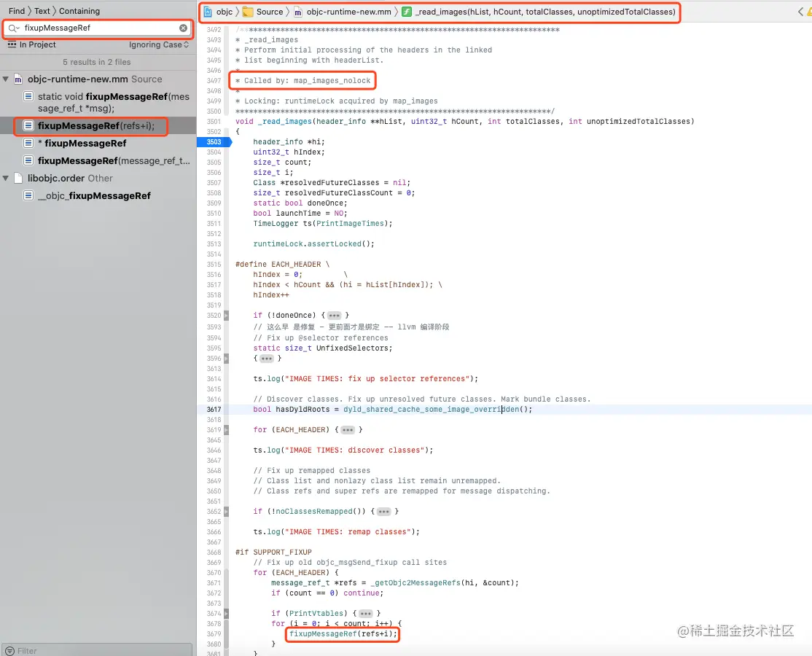Click the runtimeLock.assertLocked() line
The width and height of the screenshot is (812, 656).
click(x=313, y=244)
